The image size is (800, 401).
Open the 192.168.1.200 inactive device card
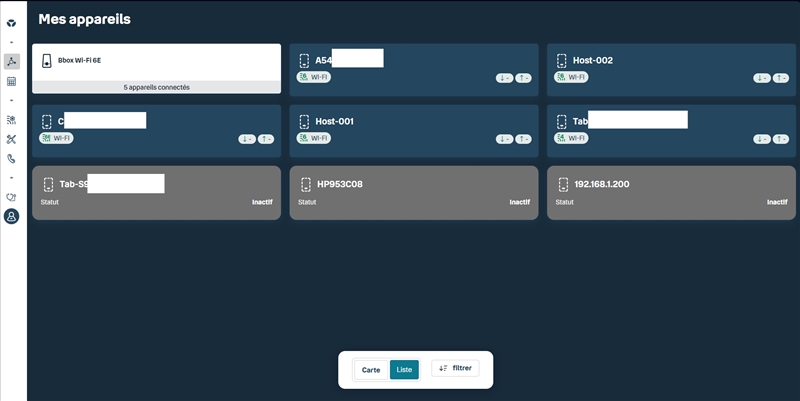click(671, 193)
